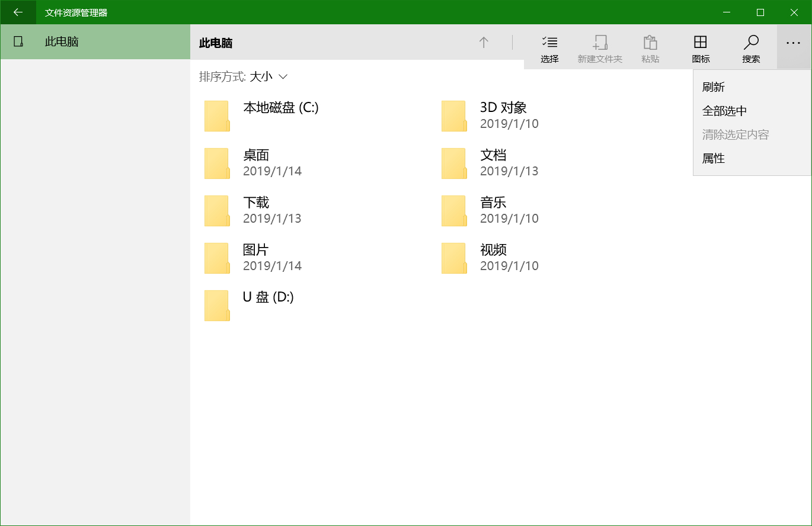The height and width of the screenshot is (526, 812).
Task: Open the 音乐 folder
Action: pos(493,203)
